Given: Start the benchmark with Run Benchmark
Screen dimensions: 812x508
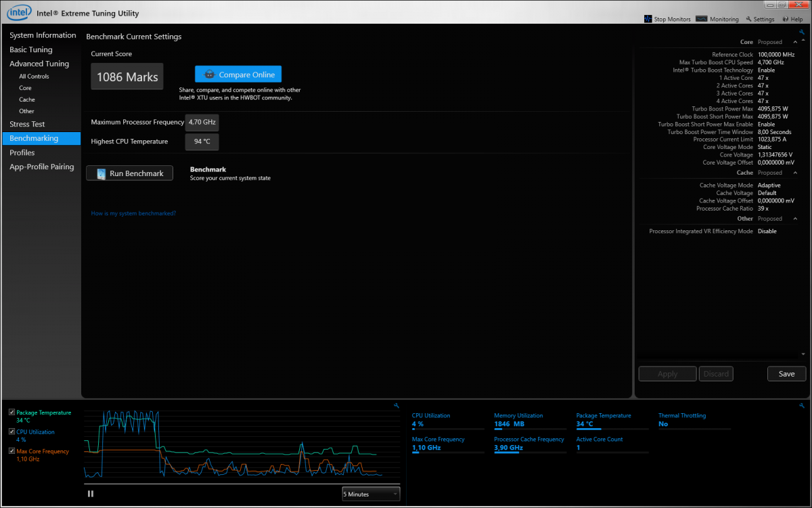Looking at the screenshot, I should [x=130, y=173].
